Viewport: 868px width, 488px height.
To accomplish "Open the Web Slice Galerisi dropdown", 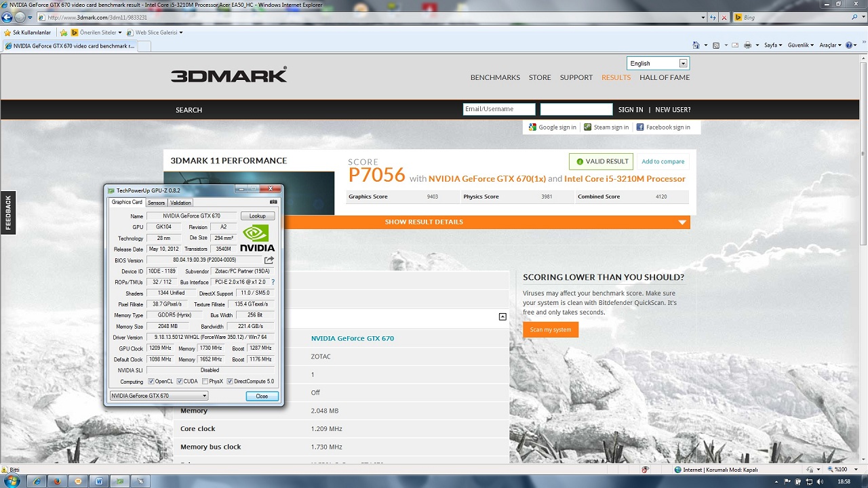I will coord(155,33).
